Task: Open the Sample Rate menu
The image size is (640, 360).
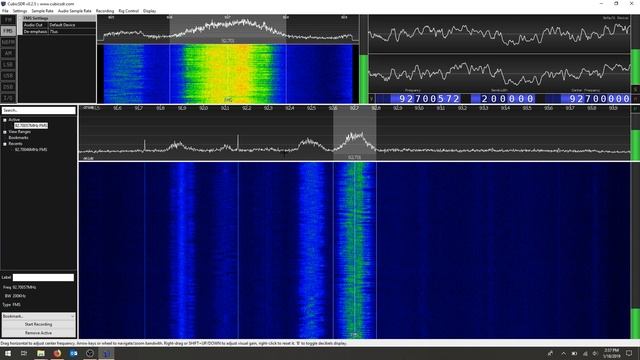Action: [42, 11]
